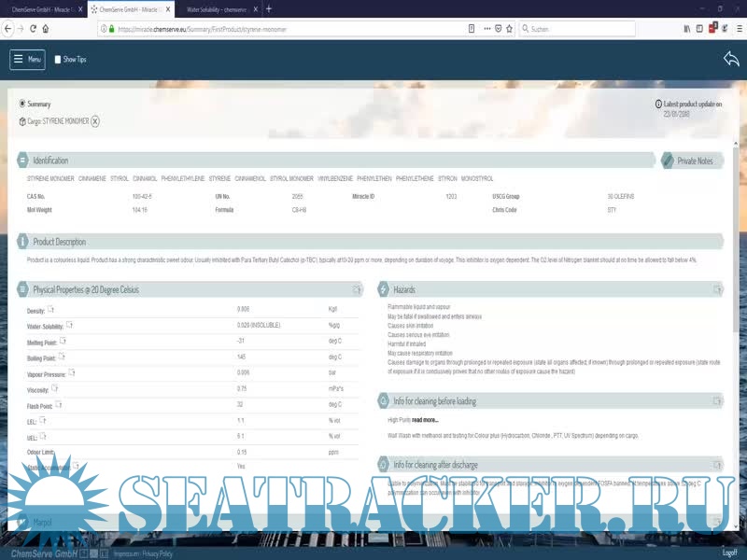Remove the STYRENE MONOMER cargo with X
The height and width of the screenshot is (560, 747).
pyautogui.click(x=95, y=121)
